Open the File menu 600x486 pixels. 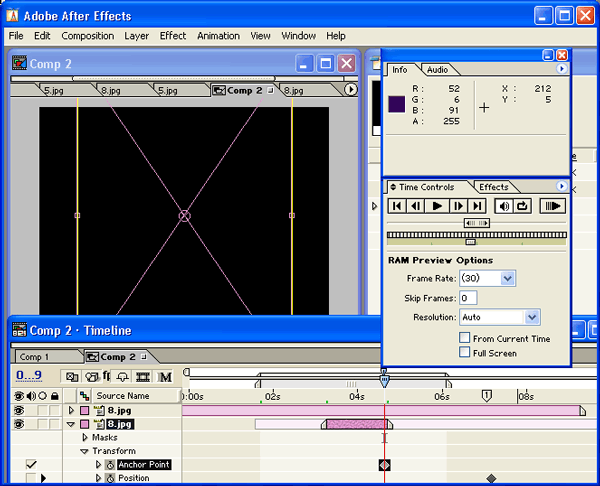[x=16, y=36]
